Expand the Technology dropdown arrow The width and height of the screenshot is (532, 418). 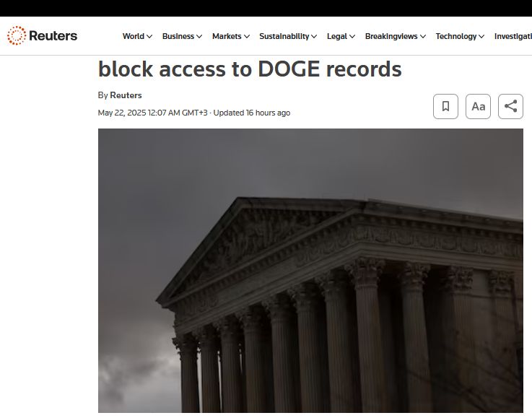pyautogui.click(x=481, y=37)
